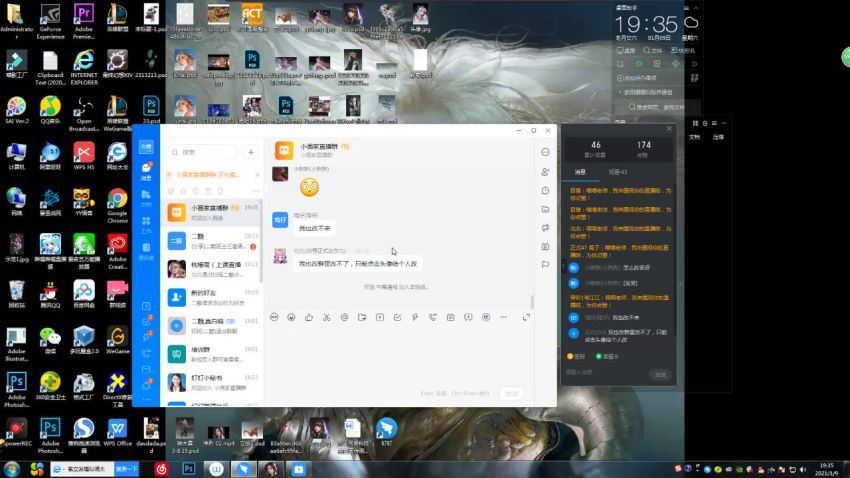Click the checkbox task icon in chat toolbar

[397, 317]
